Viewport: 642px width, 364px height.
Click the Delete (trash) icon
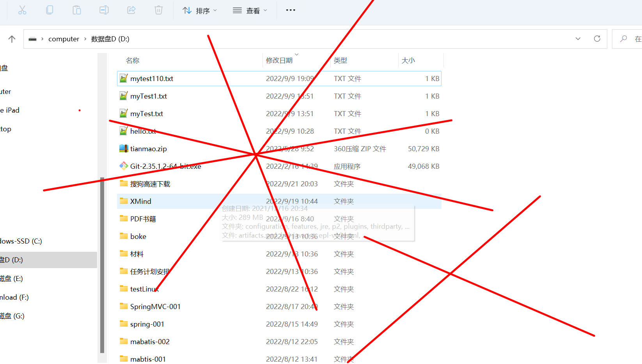158,10
